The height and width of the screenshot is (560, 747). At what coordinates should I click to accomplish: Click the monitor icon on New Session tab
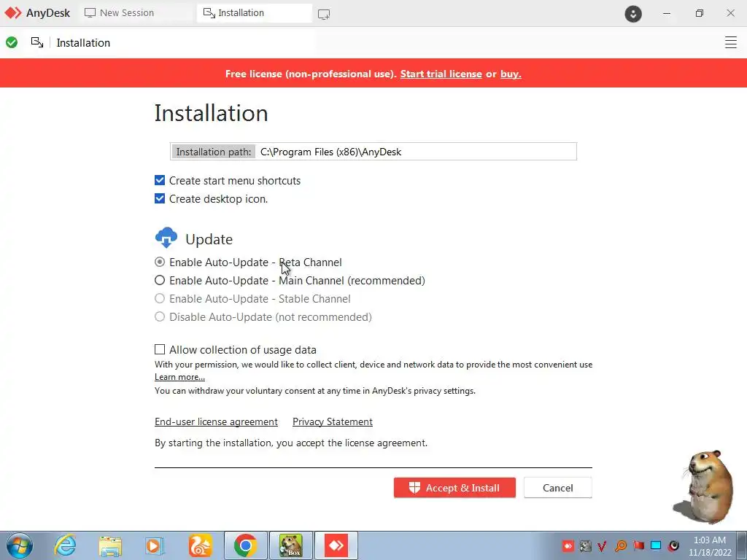pyautogui.click(x=90, y=13)
